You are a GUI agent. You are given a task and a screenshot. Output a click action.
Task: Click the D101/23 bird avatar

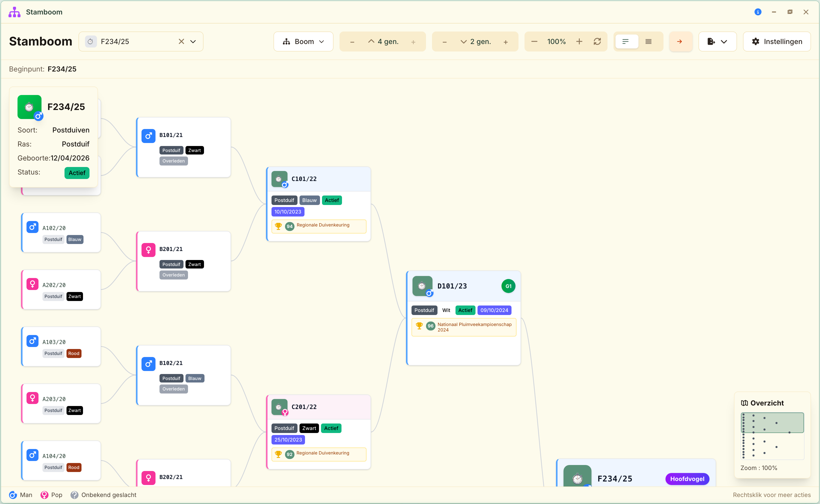pos(422,286)
